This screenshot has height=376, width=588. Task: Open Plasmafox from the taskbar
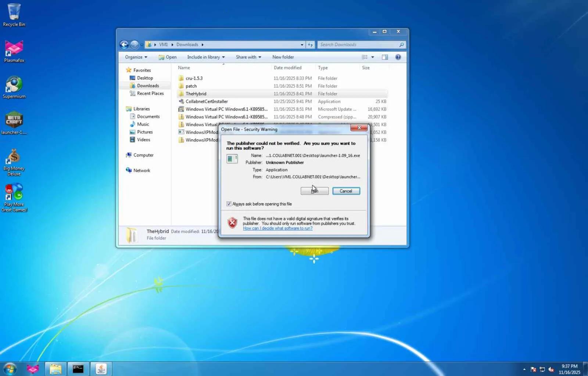33,369
